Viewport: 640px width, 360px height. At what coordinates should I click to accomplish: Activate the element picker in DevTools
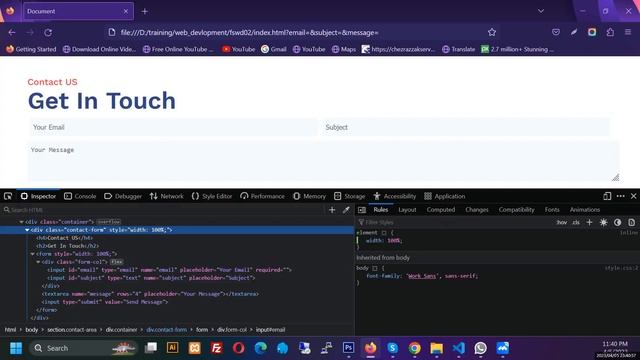click(8, 196)
